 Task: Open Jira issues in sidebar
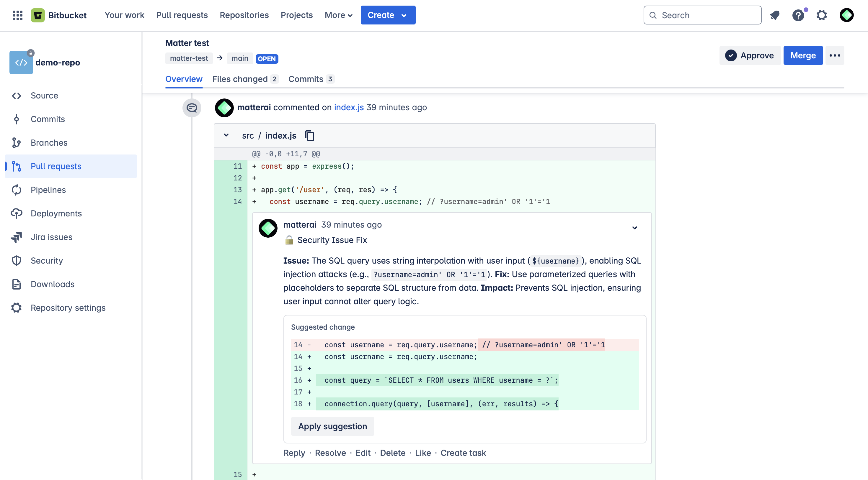pos(51,237)
